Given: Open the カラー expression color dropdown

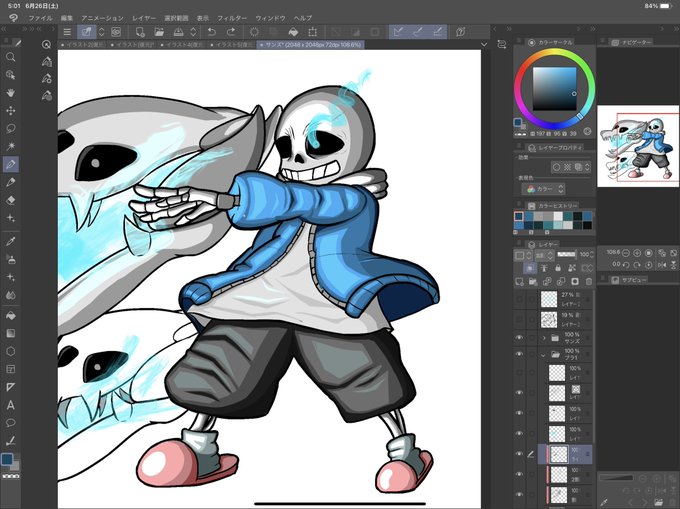Looking at the screenshot, I should [543, 189].
